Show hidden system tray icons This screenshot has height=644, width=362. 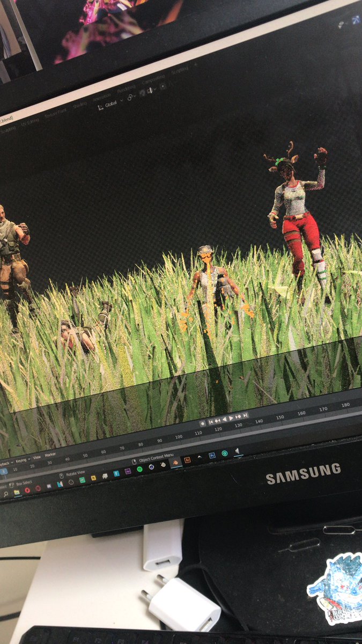(200, 457)
